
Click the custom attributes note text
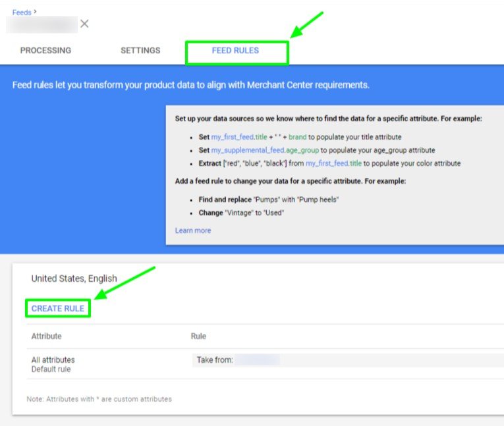[99, 399]
